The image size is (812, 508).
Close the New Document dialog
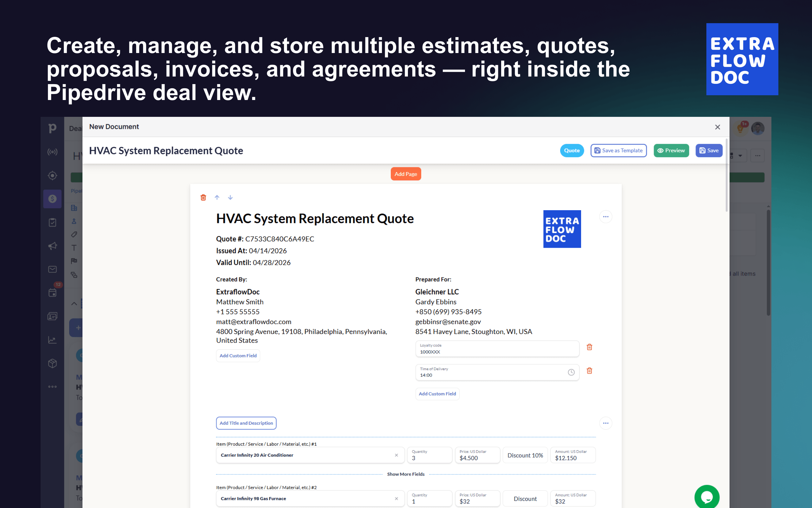(717, 127)
